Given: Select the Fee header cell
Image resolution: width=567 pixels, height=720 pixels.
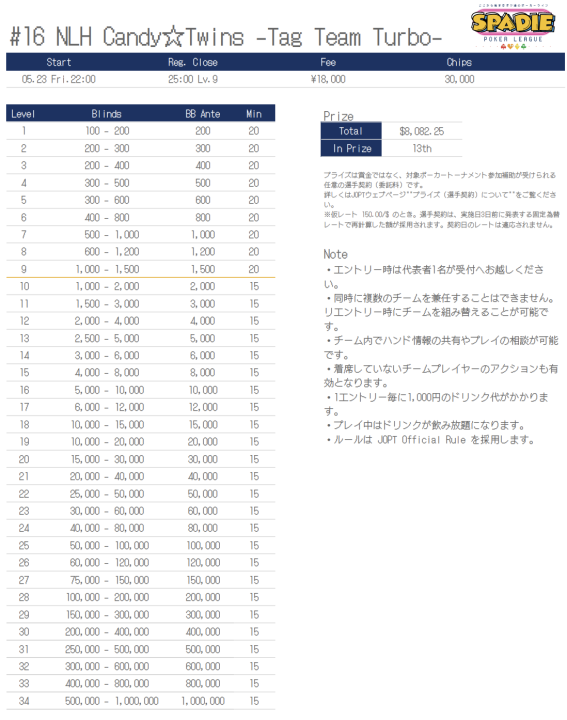Looking at the screenshot, I should pos(328,62).
